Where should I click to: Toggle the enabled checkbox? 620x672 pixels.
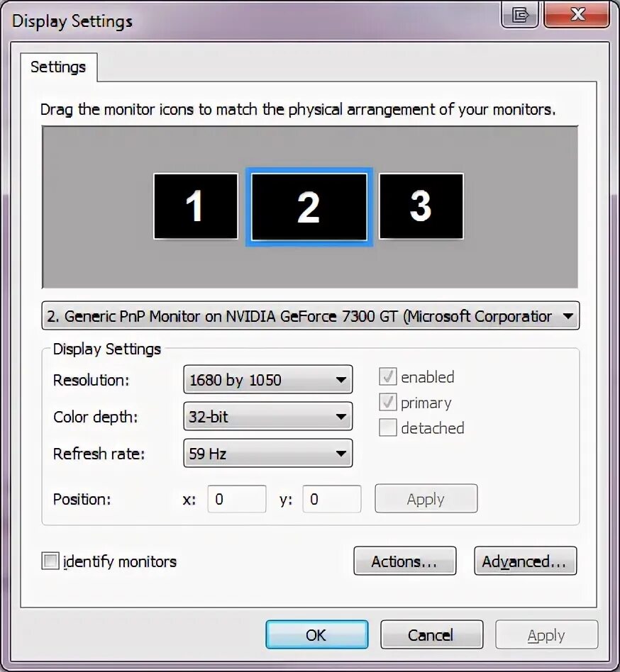(387, 376)
